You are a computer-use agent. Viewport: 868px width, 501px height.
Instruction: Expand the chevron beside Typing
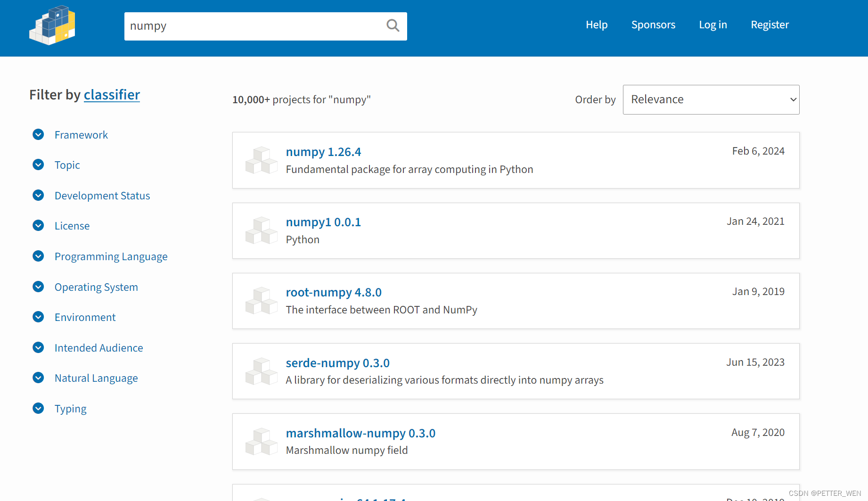coord(38,408)
